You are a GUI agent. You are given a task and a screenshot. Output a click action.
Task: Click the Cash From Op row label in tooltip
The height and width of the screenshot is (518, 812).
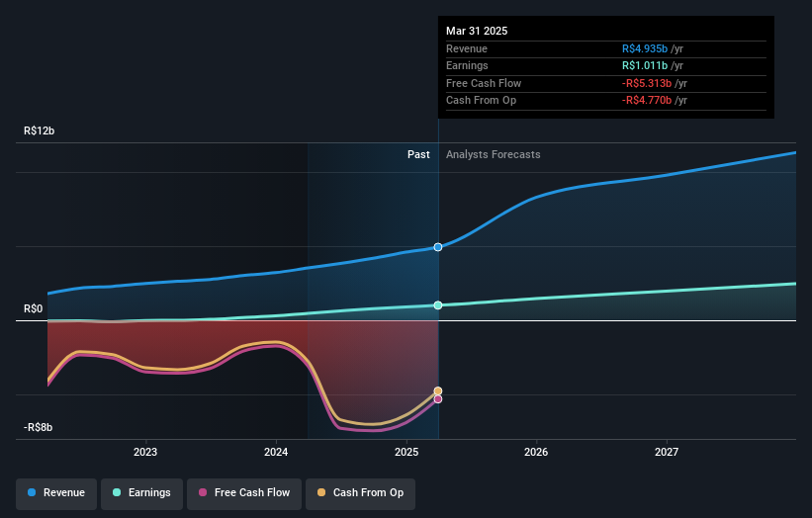click(x=481, y=101)
